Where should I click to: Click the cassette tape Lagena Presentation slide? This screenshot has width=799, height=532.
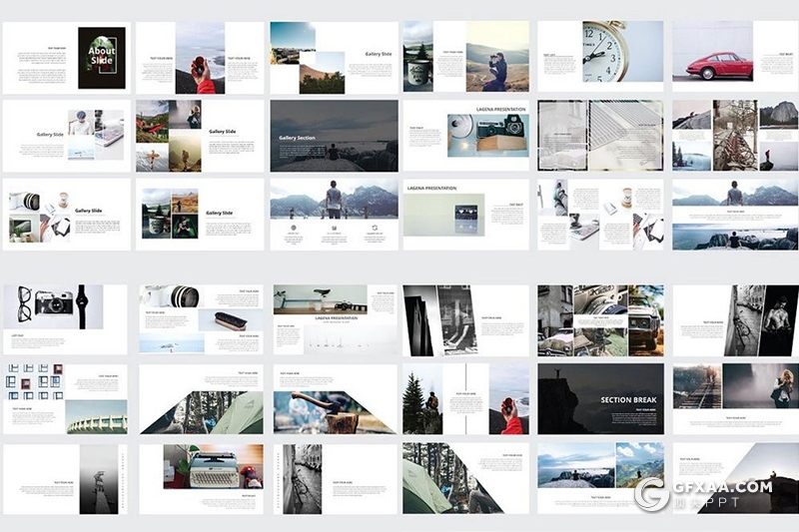pyautogui.click(x=466, y=215)
